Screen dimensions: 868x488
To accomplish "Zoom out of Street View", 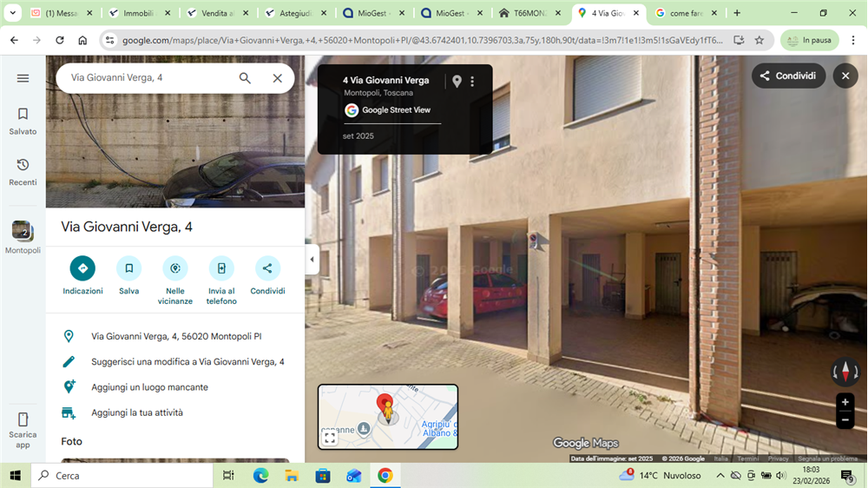I will click(845, 420).
